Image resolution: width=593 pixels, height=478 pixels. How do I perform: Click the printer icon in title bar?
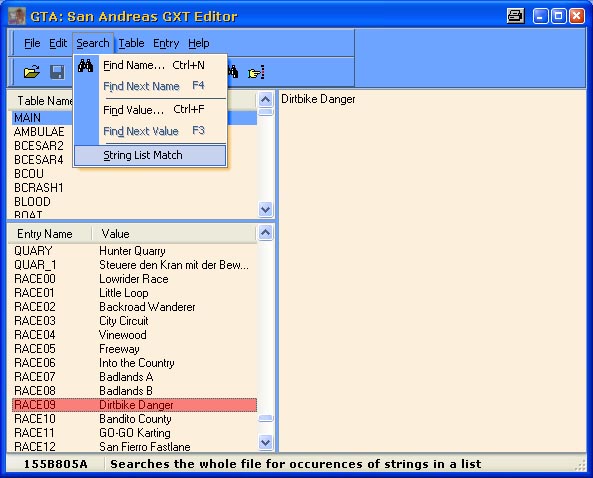(x=515, y=16)
